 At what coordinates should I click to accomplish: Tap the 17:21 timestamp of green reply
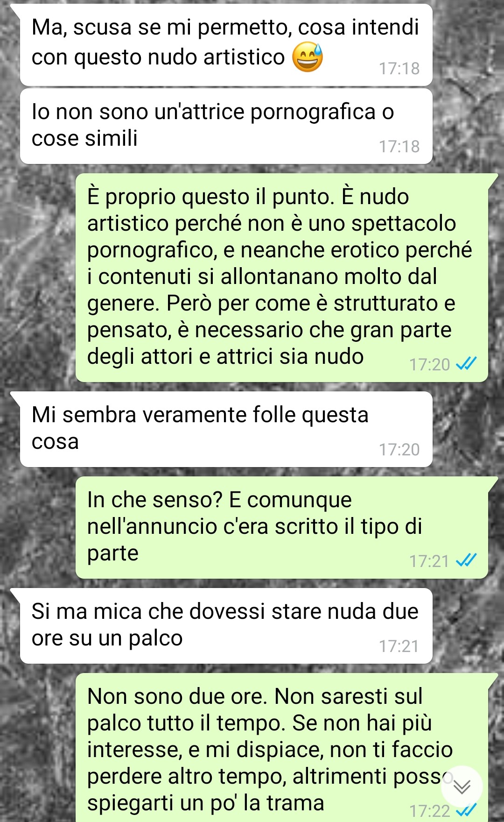(429, 561)
